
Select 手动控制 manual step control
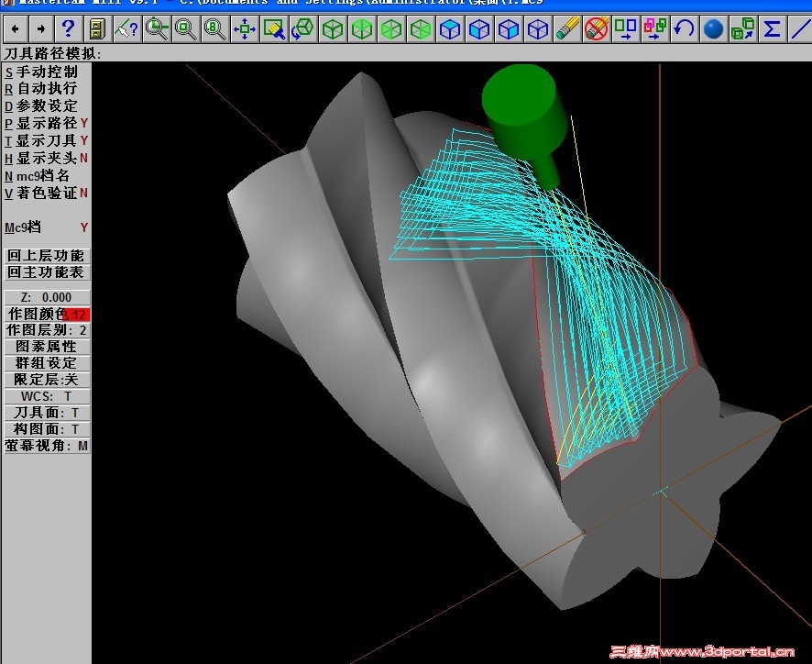[x=41, y=72]
